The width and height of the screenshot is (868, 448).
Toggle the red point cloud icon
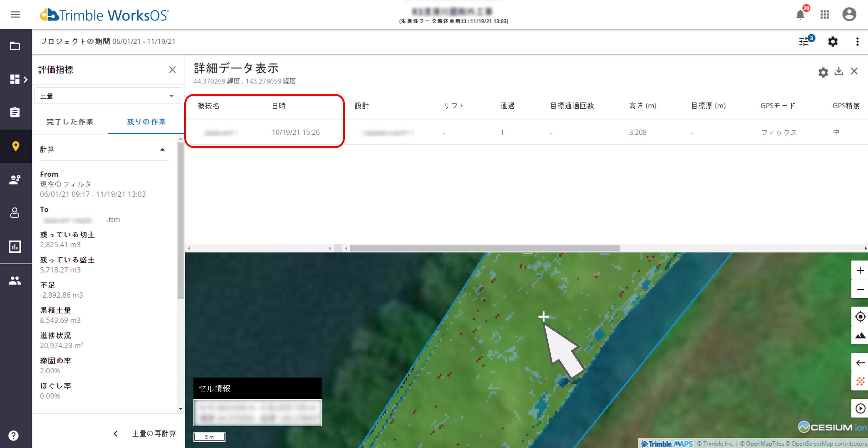pyautogui.click(x=860, y=381)
